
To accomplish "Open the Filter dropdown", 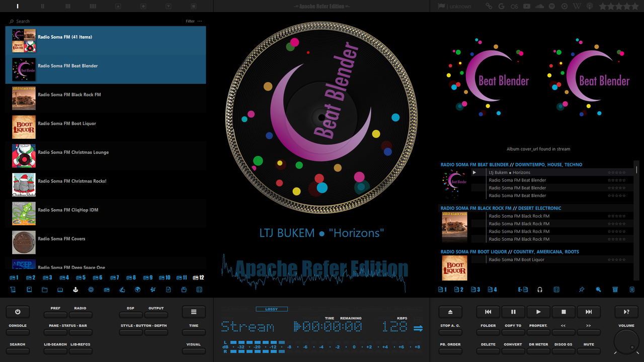I will click(x=190, y=21).
